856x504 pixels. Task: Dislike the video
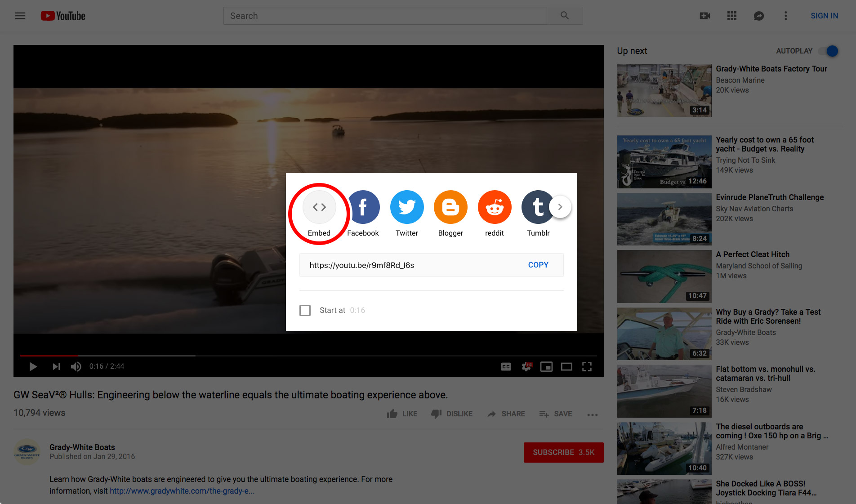451,414
